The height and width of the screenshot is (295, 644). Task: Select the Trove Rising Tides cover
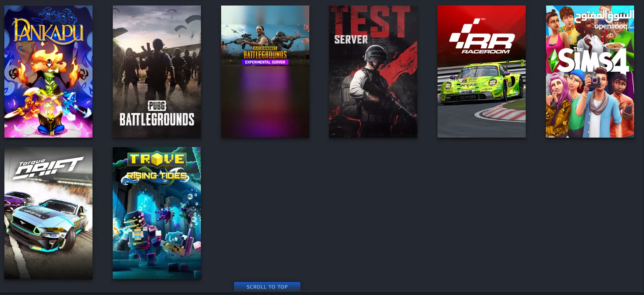click(157, 213)
